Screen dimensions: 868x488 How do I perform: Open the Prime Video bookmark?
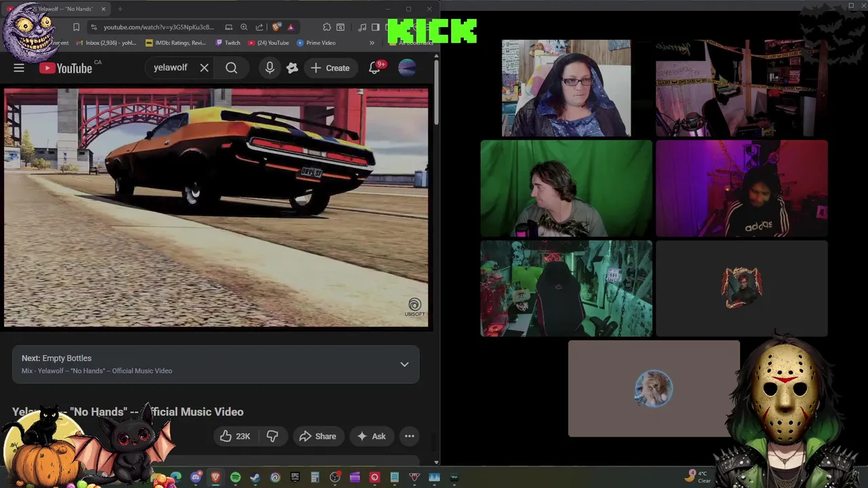[316, 43]
